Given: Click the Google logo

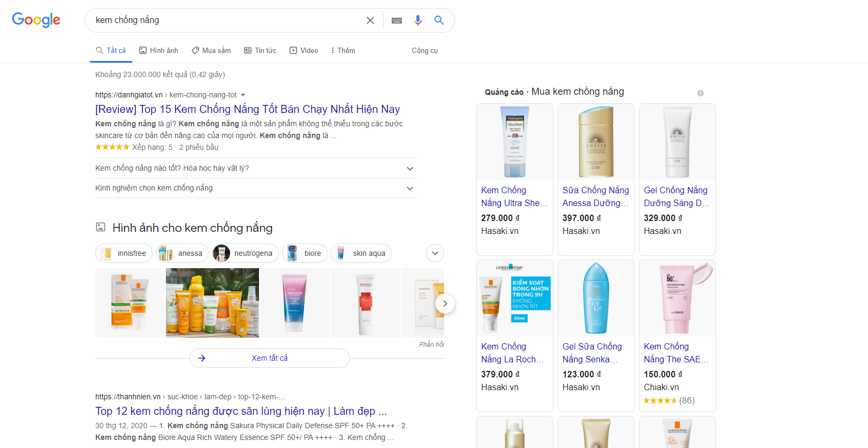Looking at the screenshot, I should pyautogui.click(x=36, y=20).
